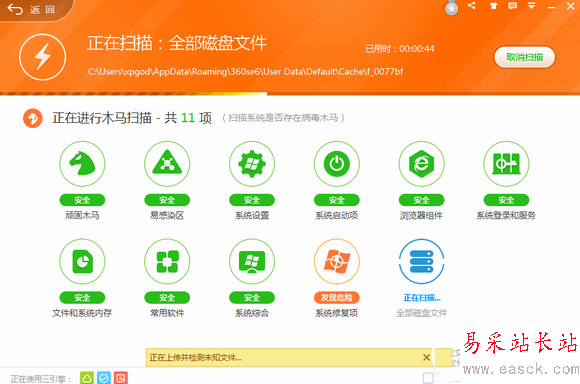Click the 正在上传并检测未知文件 message
This screenshot has width=580, height=384.
(x=195, y=358)
